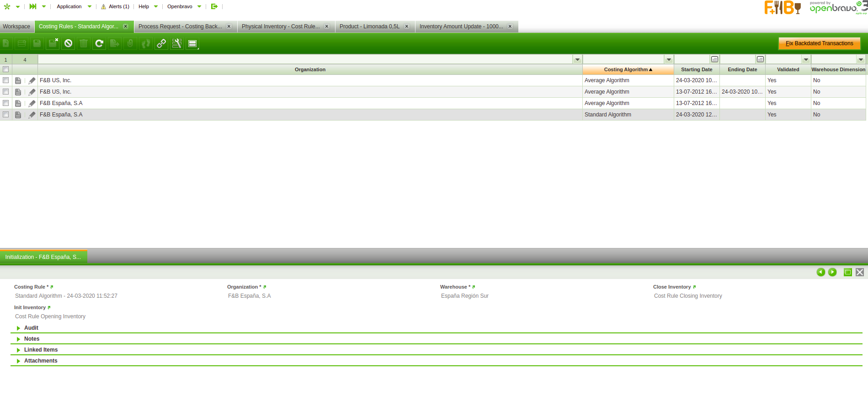The image size is (868, 395).
Task: Click the Save floppy disk toolbar icon
Action: [37, 43]
